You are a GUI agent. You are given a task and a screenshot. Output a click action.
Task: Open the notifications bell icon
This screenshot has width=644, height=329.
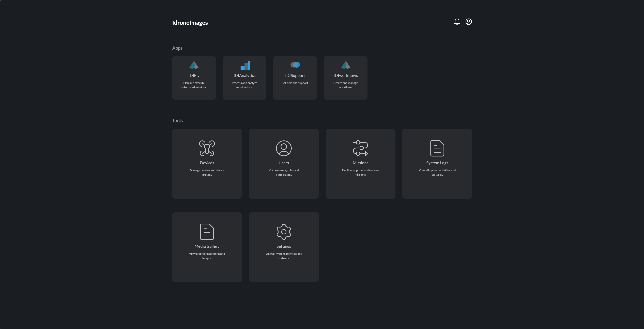coord(457,22)
